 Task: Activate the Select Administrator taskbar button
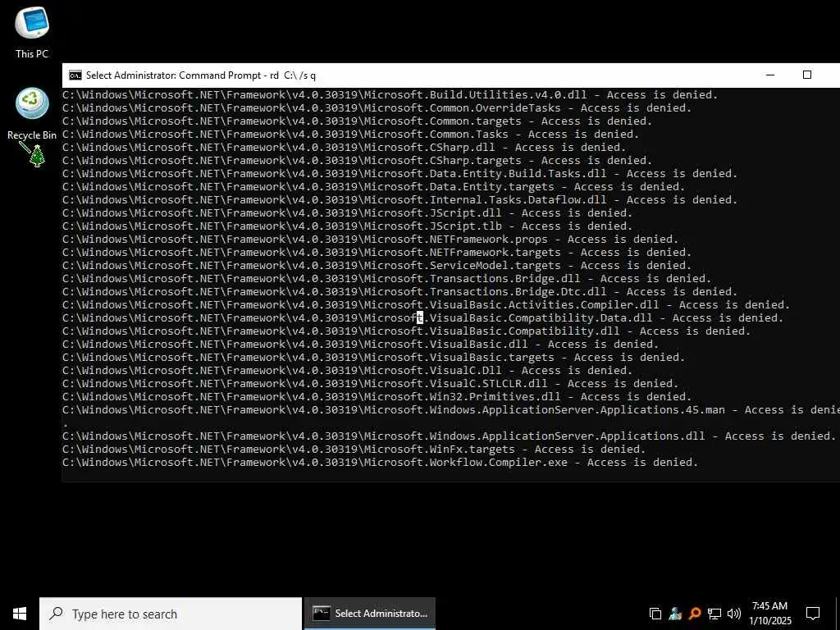pos(370,614)
